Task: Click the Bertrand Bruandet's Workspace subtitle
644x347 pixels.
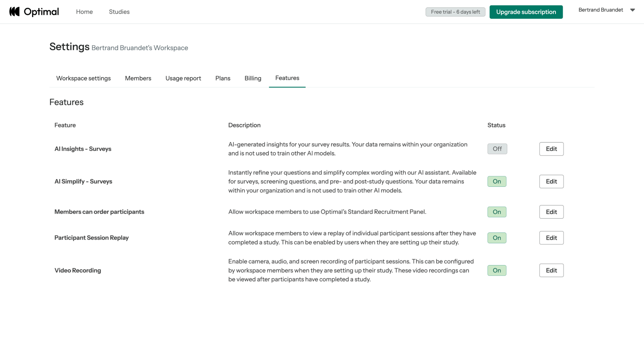Action: pos(140,48)
